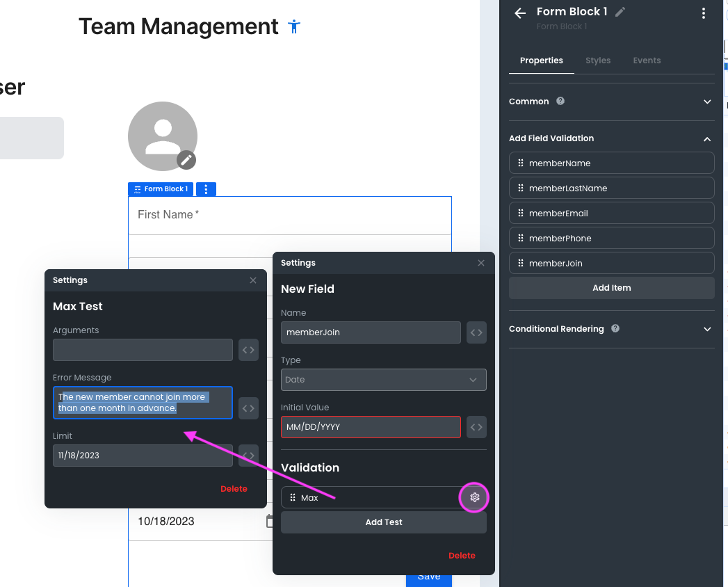The height and width of the screenshot is (587, 728).
Task: Switch to the Styles tab
Action: point(597,61)
